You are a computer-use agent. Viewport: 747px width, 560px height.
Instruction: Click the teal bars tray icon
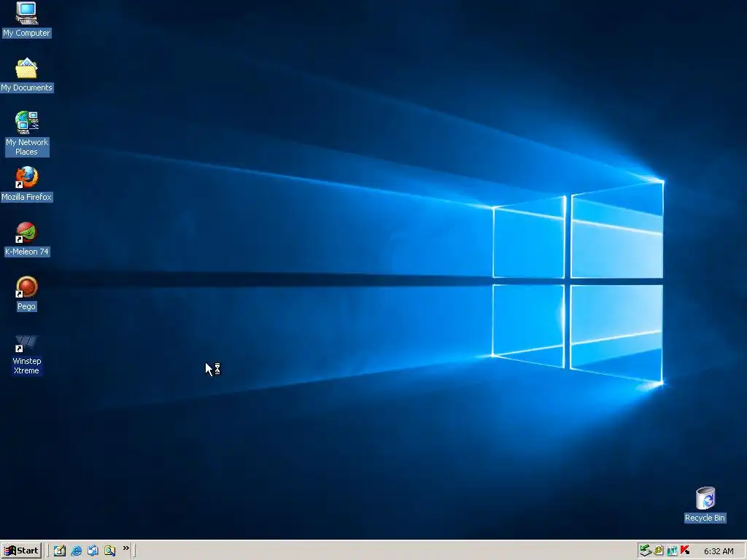(672, 551)
